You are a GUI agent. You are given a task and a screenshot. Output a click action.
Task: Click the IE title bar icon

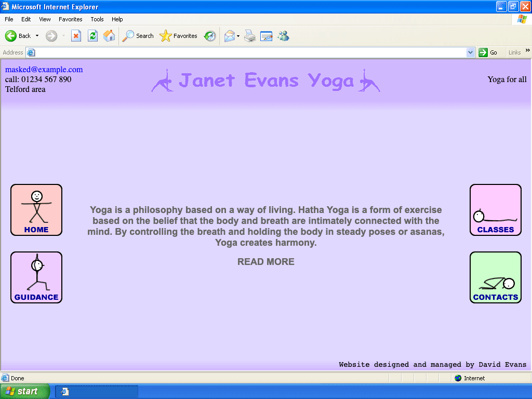tap(5, 6)
